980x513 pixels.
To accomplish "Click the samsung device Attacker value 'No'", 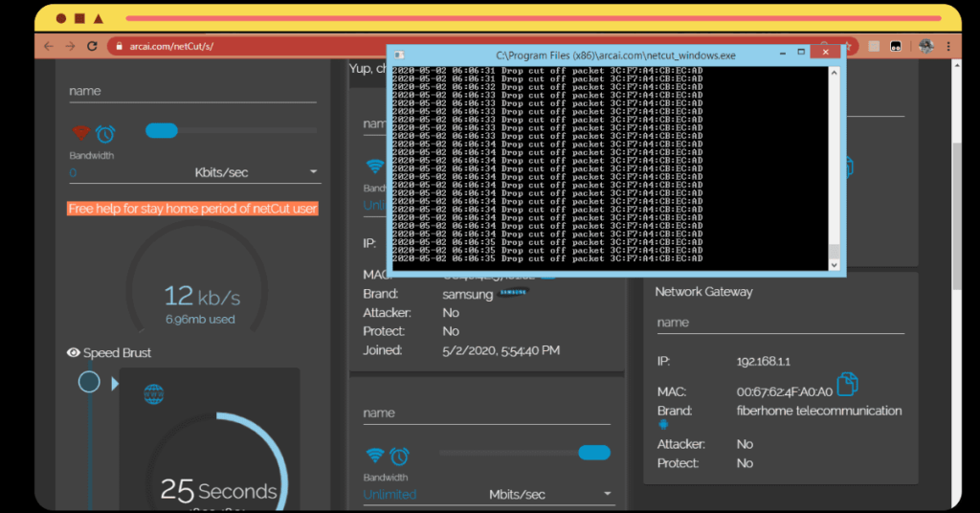I will pyautogui.click(x=451, y=312).
